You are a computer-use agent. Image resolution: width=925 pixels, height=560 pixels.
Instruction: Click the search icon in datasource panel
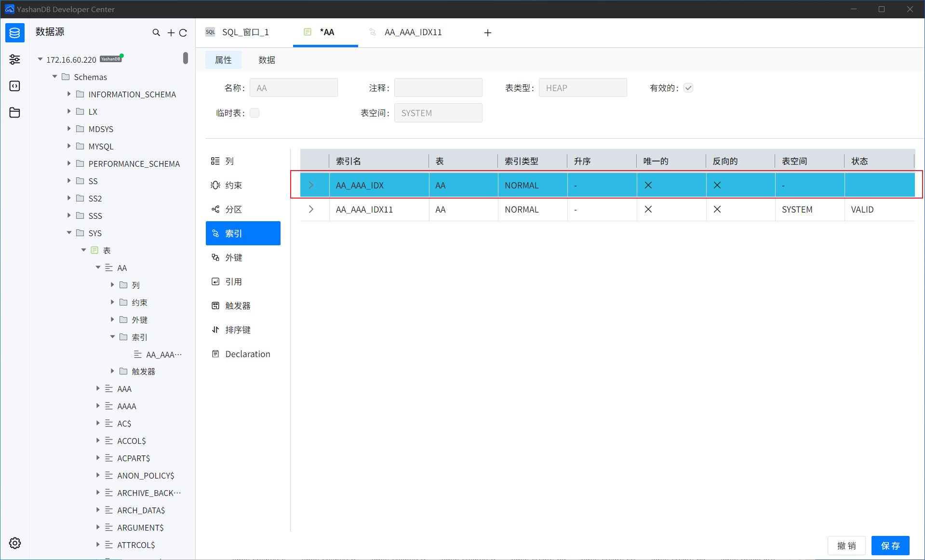[156, 33]
